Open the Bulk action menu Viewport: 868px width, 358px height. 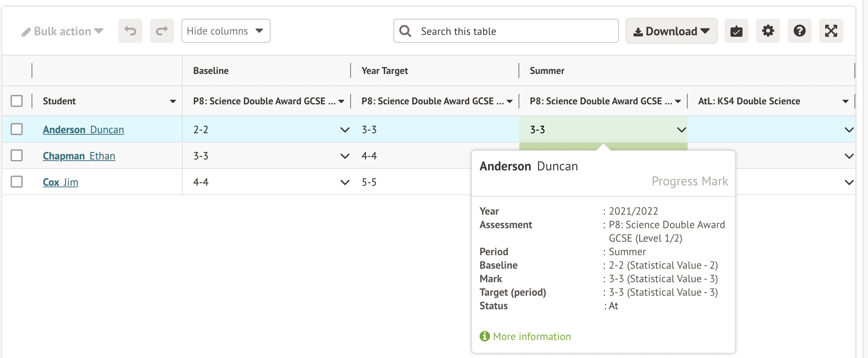[62, 31]
